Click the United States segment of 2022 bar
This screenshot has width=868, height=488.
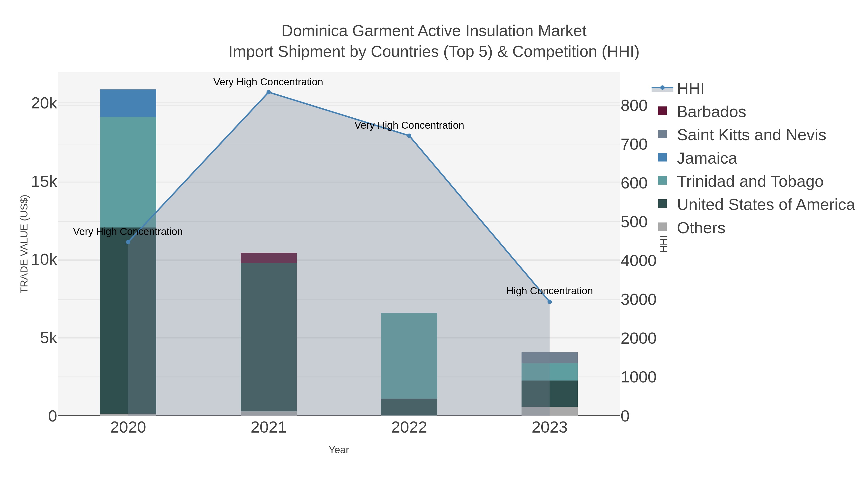[x=409, y=407]
